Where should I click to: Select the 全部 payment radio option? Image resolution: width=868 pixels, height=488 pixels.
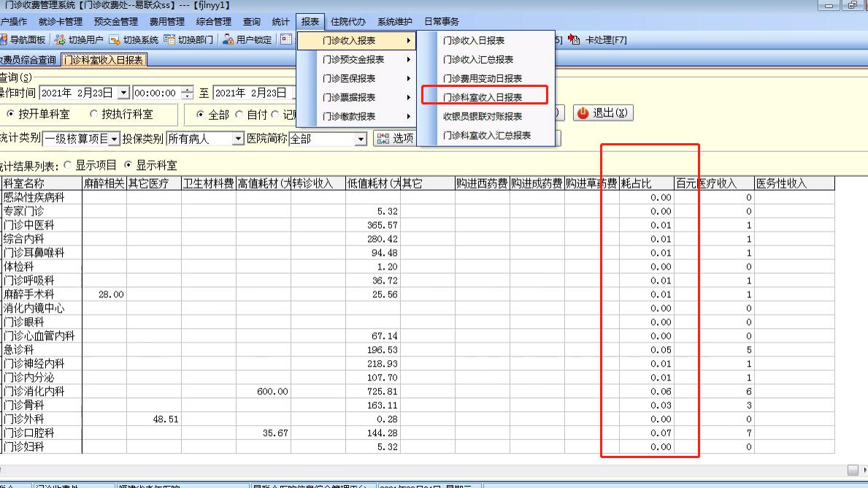point(201,114)
